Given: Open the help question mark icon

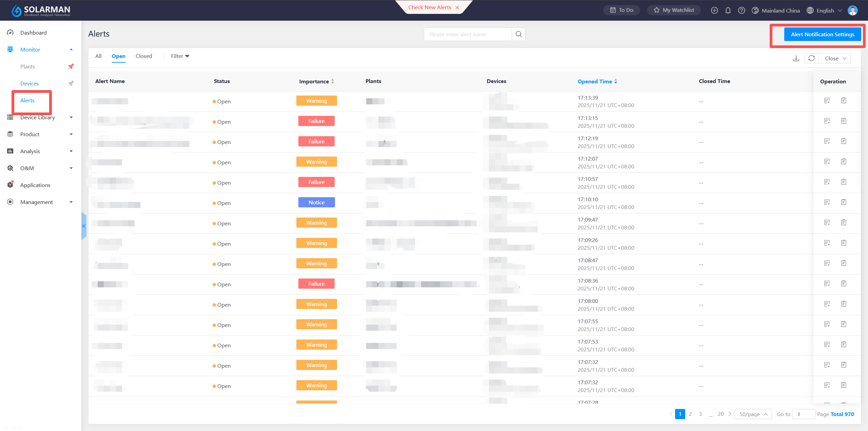Looking at the screenshot, I should click(742, 11).
